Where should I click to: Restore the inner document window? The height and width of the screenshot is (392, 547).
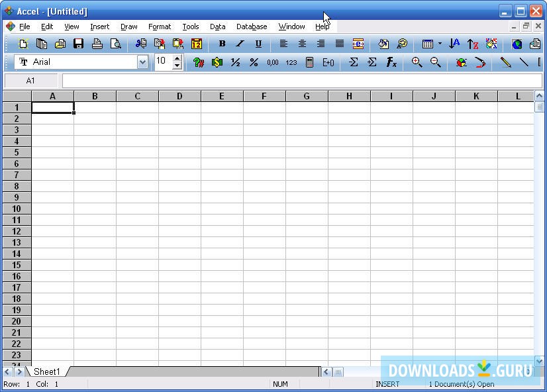coord(526,26)
